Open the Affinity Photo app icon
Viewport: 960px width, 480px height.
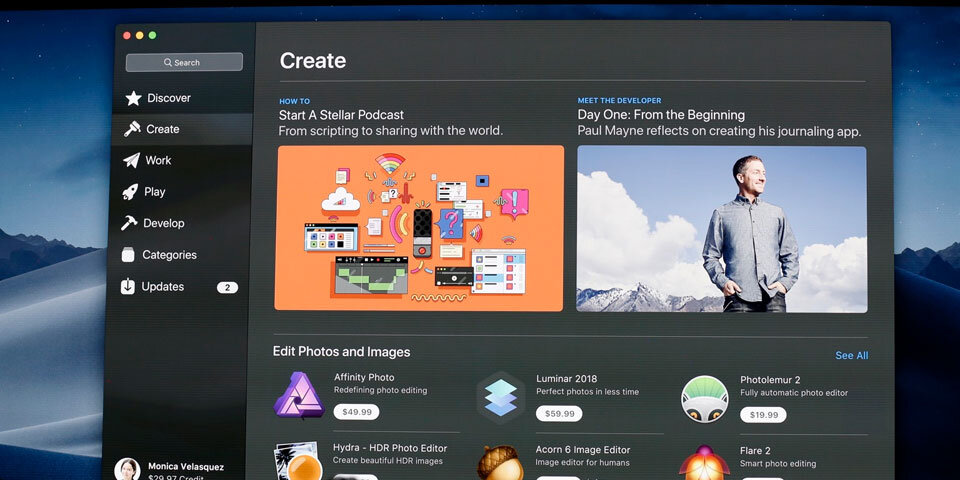(299, 395)
